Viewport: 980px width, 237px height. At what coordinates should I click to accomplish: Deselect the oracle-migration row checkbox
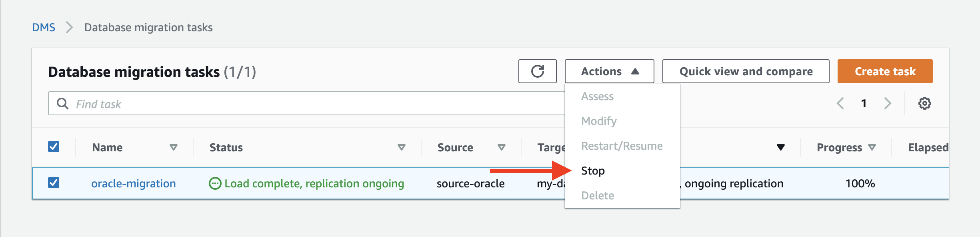pos(54,183)
